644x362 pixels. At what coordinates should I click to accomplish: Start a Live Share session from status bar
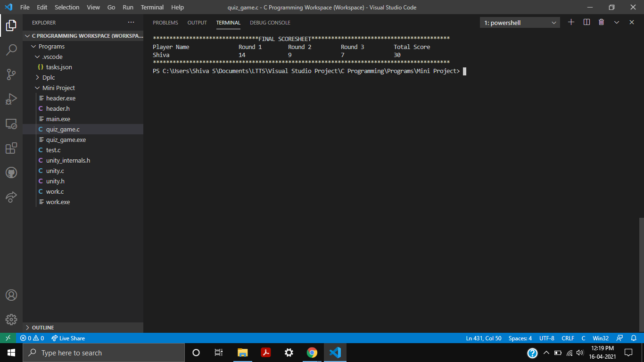pyautogui.click(x=68, y=338)
